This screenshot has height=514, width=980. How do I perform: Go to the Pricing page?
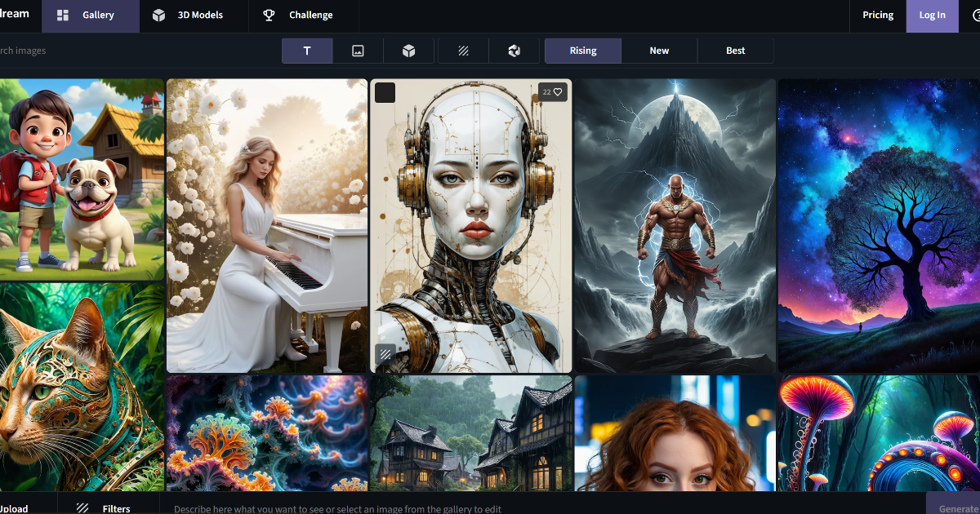(878, 16)
